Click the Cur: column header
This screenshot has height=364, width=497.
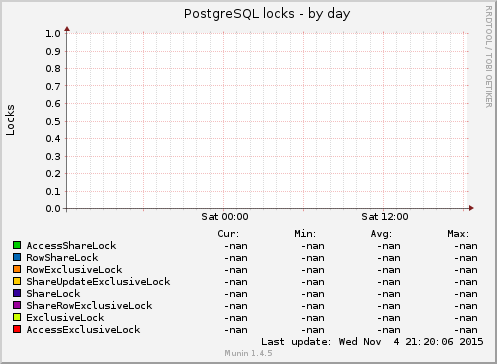pos(228,234)
